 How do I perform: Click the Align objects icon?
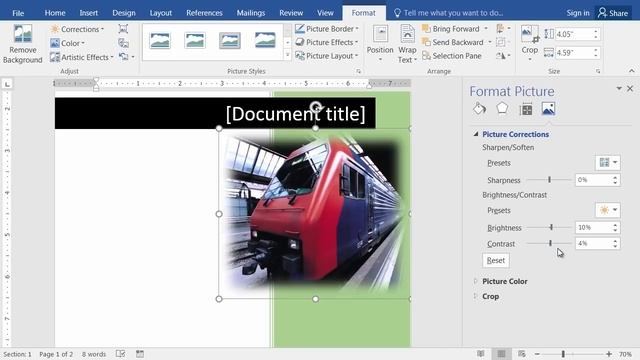point(503,29)
